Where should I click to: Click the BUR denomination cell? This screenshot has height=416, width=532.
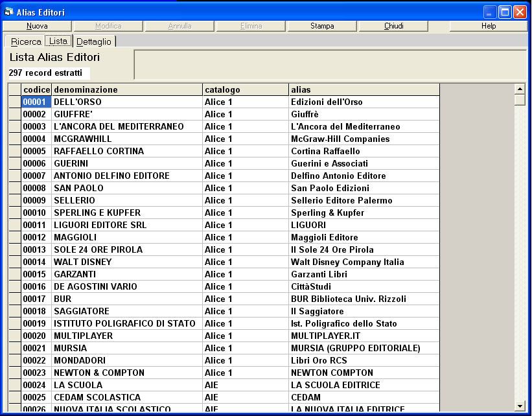coord(127,299)
